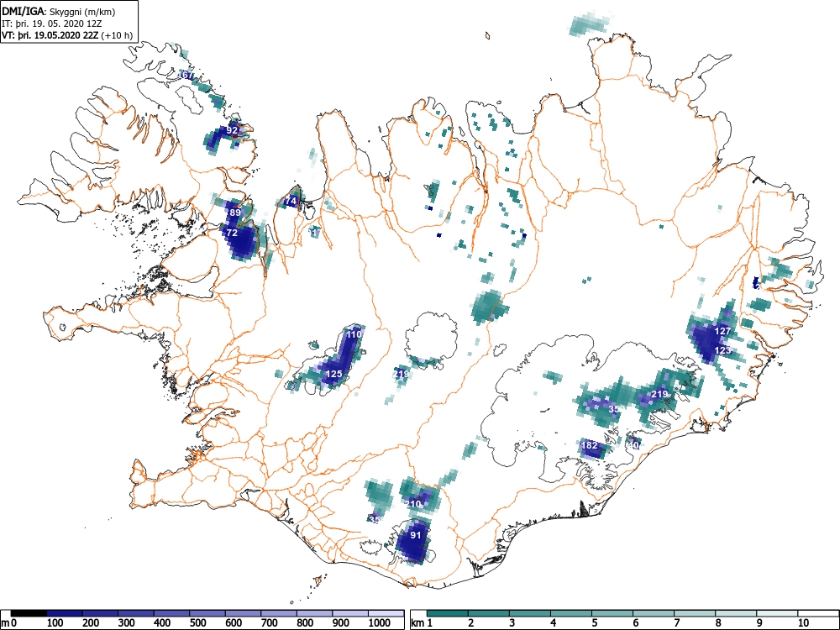Screen dimensions: 840x630
Task: Click the '123' visibility value on the map
Action: point(722,350)
